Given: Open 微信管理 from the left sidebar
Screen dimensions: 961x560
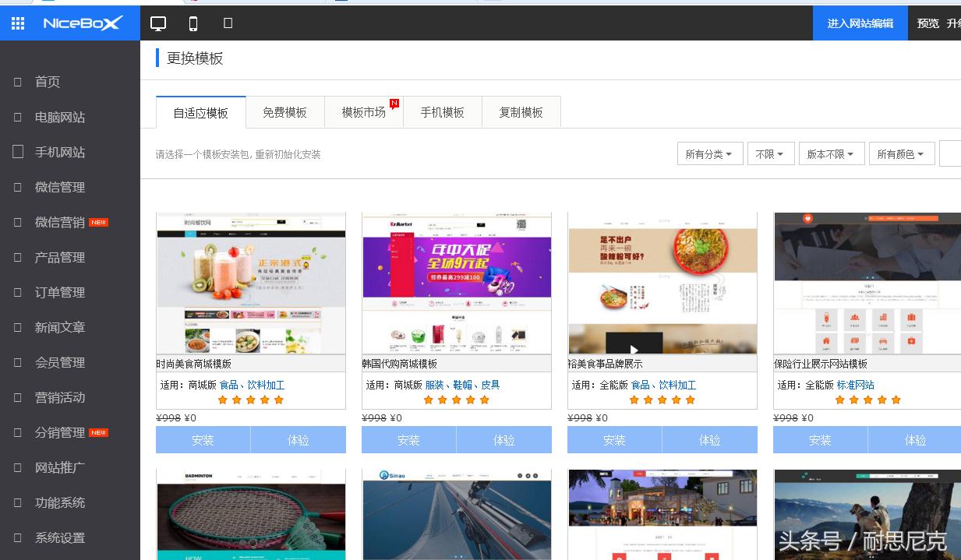Looking at the screenshot, I should click(x=51, y=187).
